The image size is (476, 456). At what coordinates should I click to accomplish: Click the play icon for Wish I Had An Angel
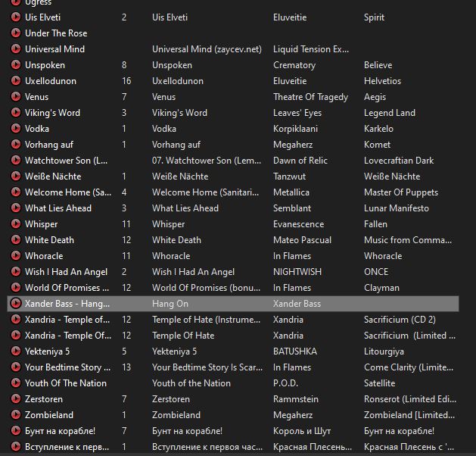pyautogui.click(x=16, y=271)
